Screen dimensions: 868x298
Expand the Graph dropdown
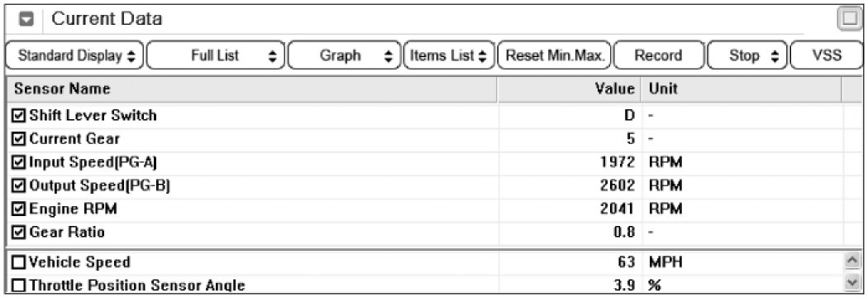tap(343, 55)
